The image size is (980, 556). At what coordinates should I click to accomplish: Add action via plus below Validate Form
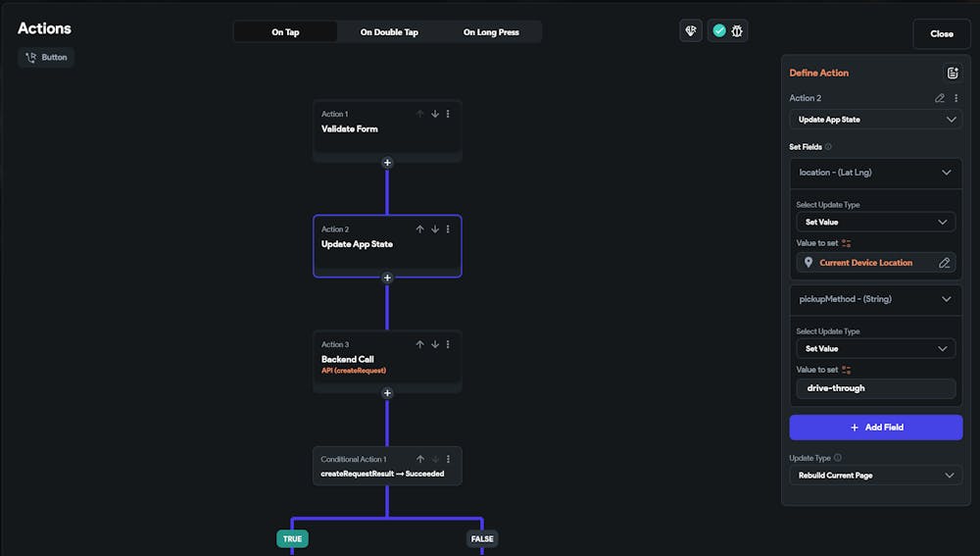[x=387, y=163]
